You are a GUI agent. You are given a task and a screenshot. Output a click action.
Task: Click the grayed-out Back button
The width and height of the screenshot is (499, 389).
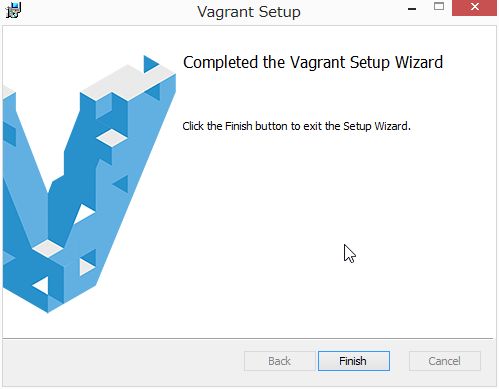tap(279, 361)
